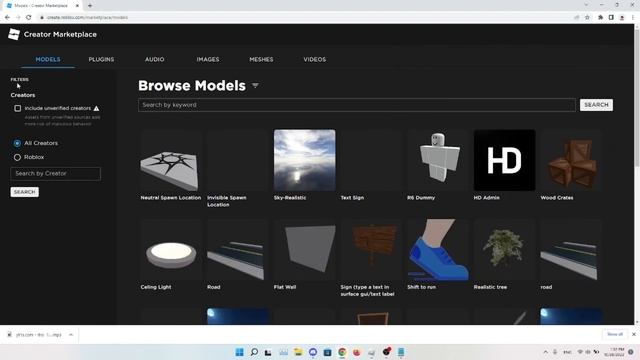Screen dimensions: 640x360
Task: Click the browser forward arrow
Action: [x=18, y=18]
